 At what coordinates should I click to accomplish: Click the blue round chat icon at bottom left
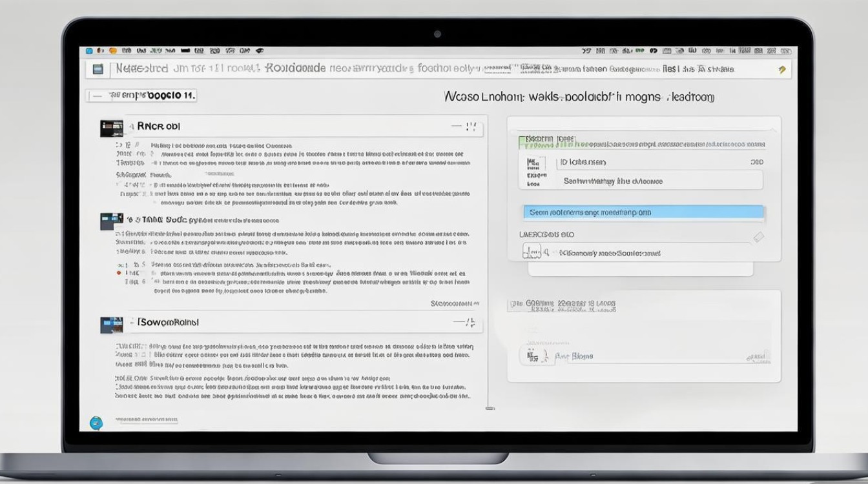96,423
